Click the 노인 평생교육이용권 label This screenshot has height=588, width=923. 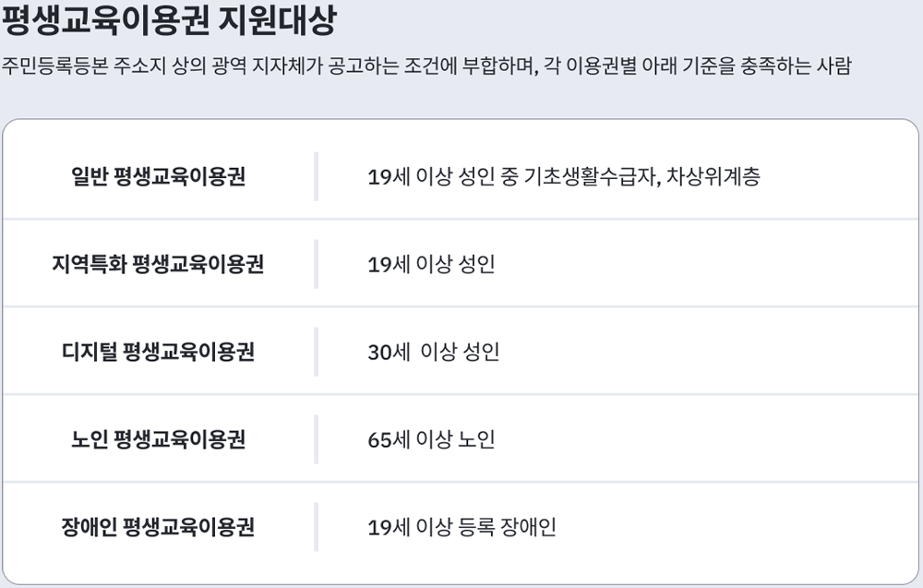[x=158, y=439]
